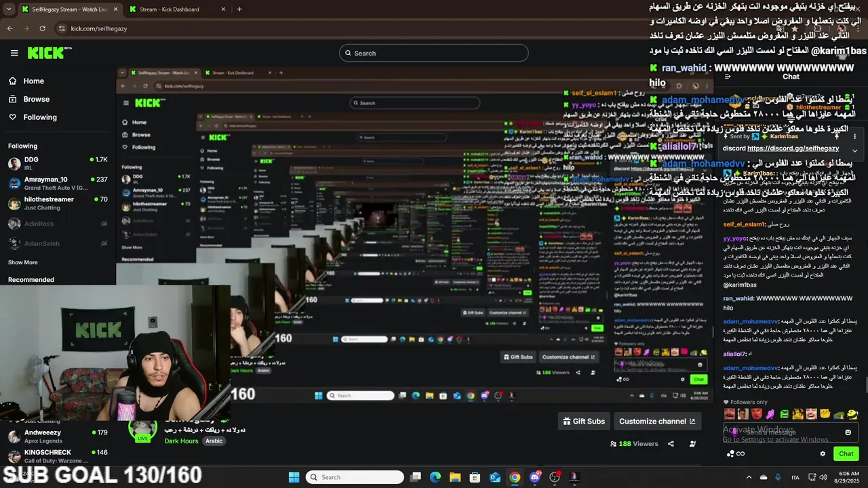Viewport: 868px width, 488px height.
Task: Open the Kick hamburger sidebar menu
Action: click(14, 53)
